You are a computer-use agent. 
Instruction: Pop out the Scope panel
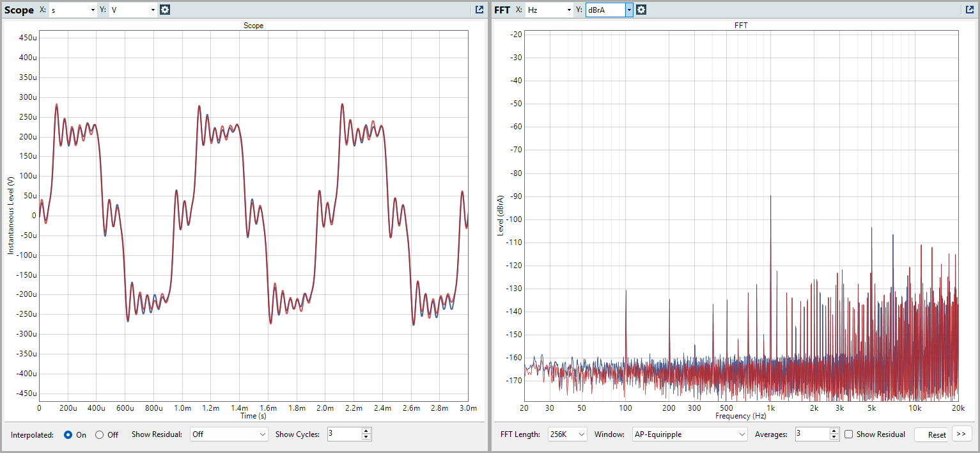(x=479, y=10)
